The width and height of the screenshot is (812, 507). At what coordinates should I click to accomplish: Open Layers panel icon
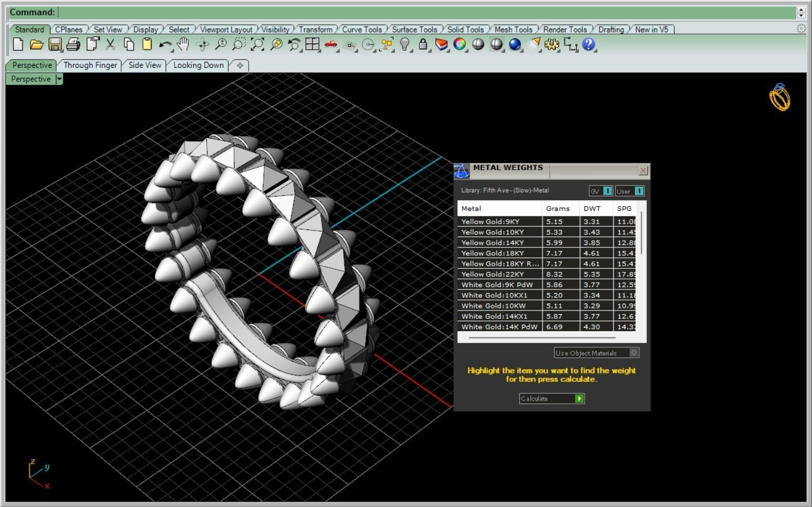point(441,45)
